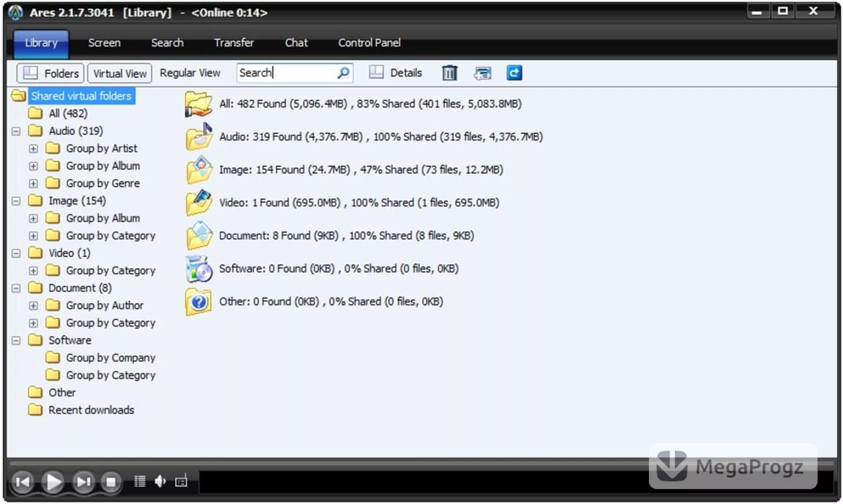Expand Group by Author under Document
843x504 pixels.
[33, 306]
